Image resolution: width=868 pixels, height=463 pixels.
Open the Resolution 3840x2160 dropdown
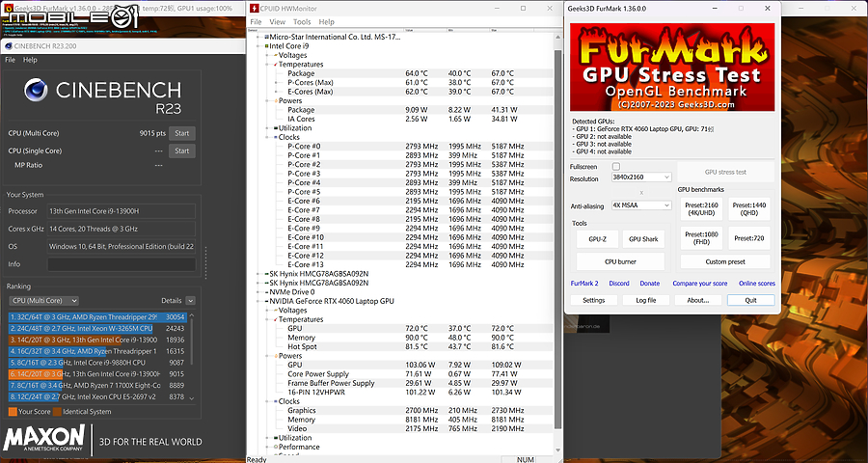point(641,177)
